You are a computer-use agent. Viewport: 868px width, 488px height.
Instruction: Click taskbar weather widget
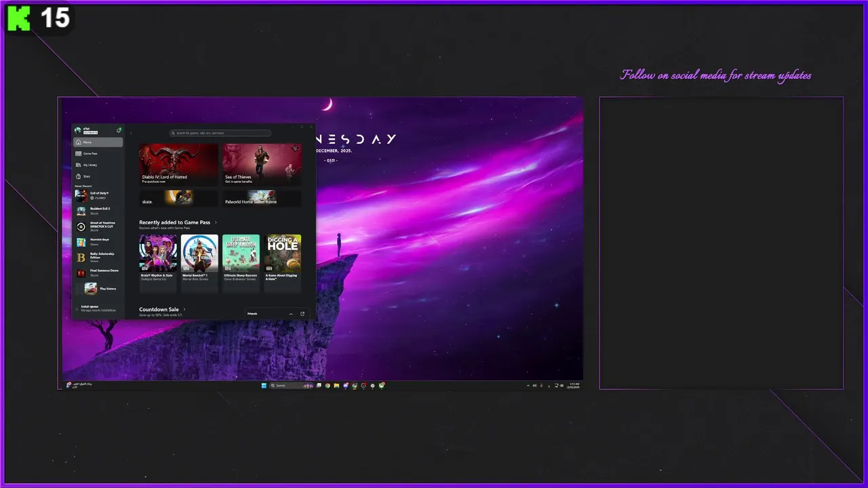pyautogui.click(x=79, y=386)
